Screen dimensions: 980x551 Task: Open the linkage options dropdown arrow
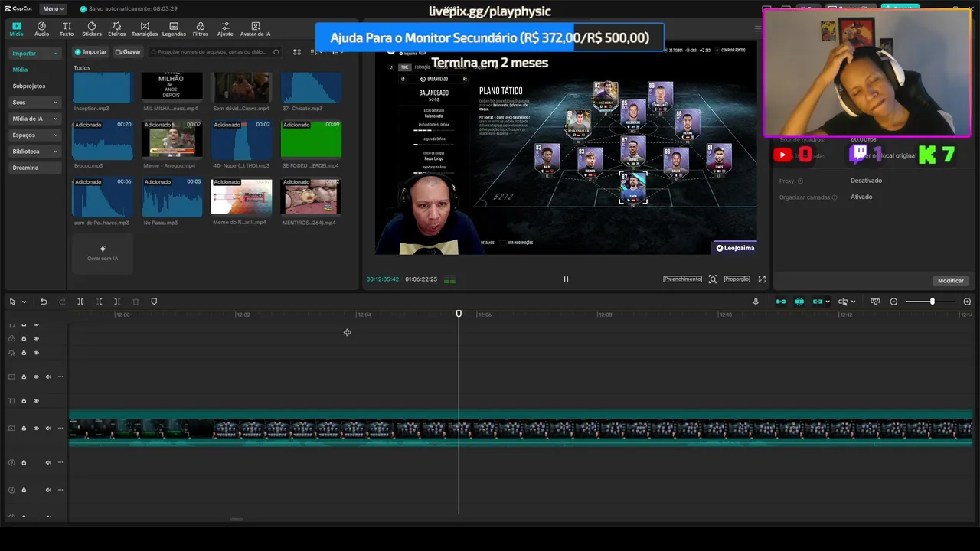click(828, 302)
